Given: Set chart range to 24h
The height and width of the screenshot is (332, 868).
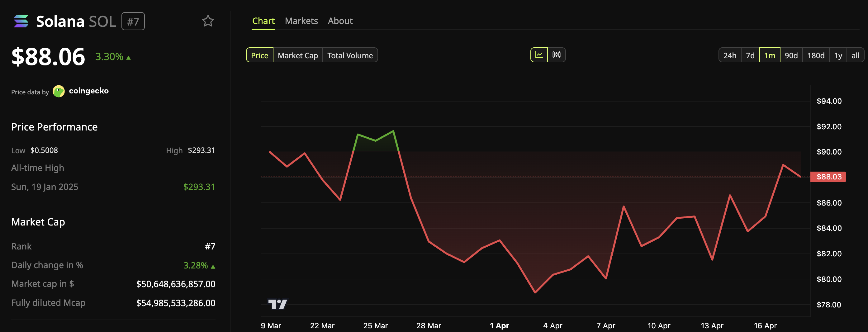Looking at the screenshot, I should (x=730, y=55).
